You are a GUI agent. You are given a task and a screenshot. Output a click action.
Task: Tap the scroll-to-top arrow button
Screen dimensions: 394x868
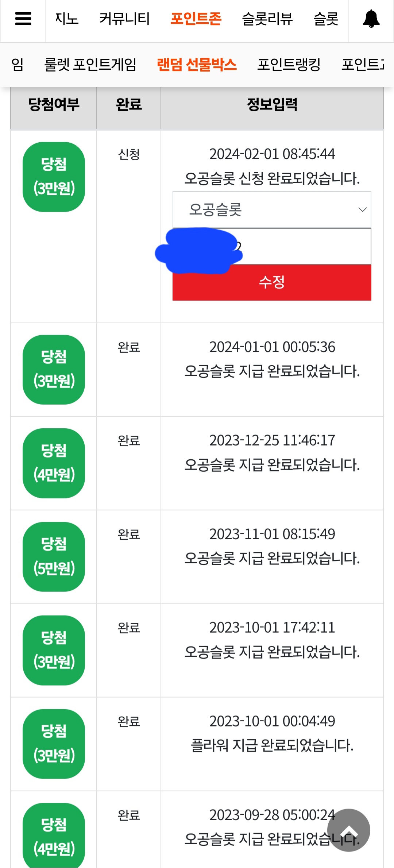tap(349, 830)
